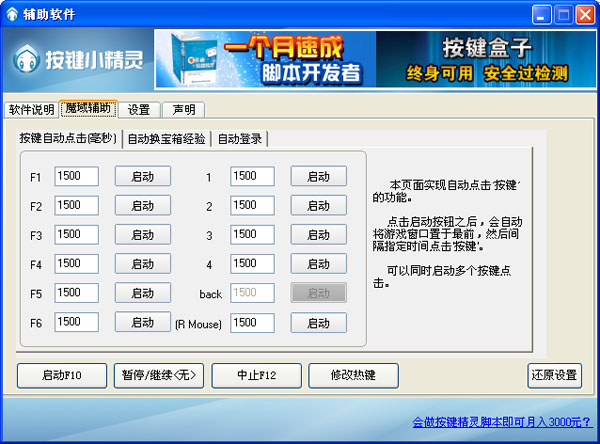Click 启动 button in the F5 row
Image resolution: width=600 pixels, height=444 pixels.
pos(143,293)
